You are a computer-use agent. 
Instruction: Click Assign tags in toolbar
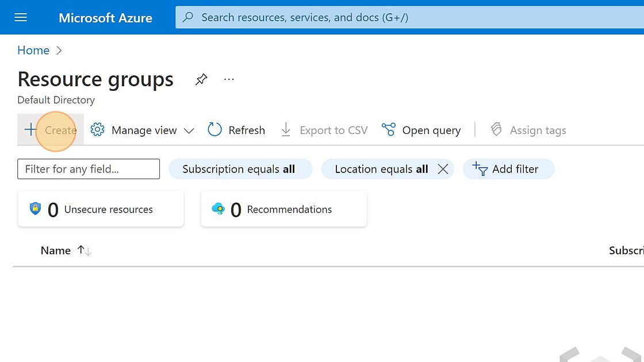click(x=528, y=130)
